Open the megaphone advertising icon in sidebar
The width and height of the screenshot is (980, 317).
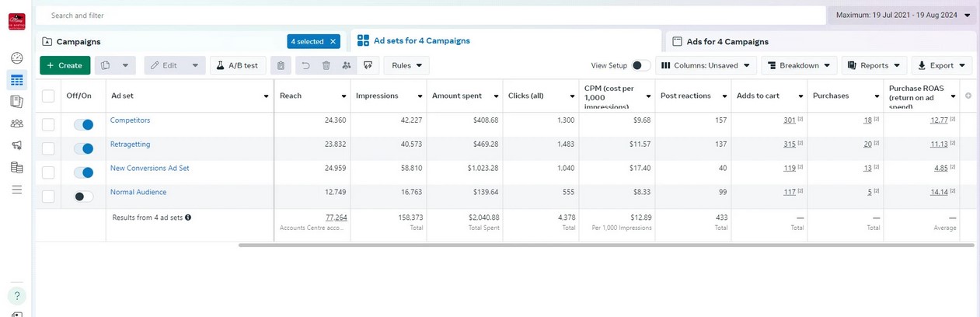coord(16,145)
